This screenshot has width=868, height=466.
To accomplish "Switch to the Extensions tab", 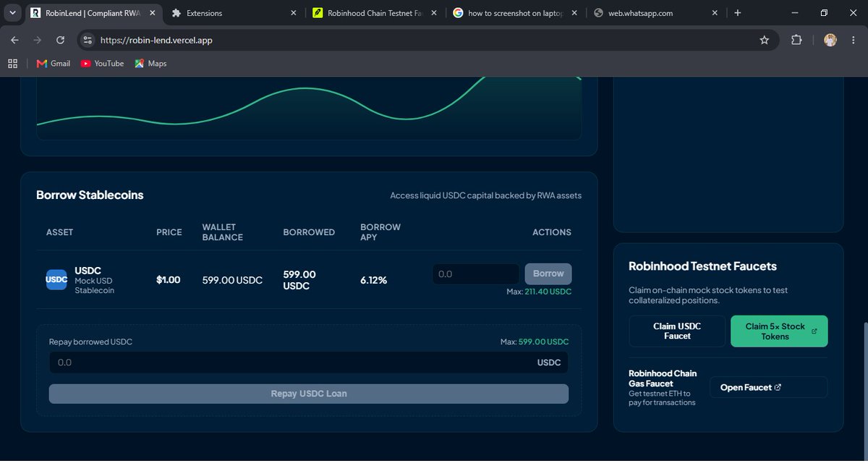I will 234,13.
